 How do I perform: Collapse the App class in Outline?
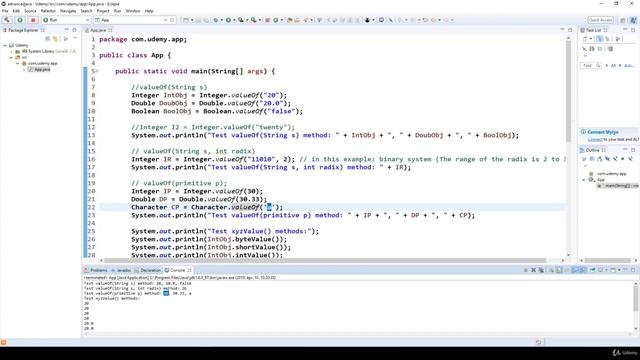point(584,180)
